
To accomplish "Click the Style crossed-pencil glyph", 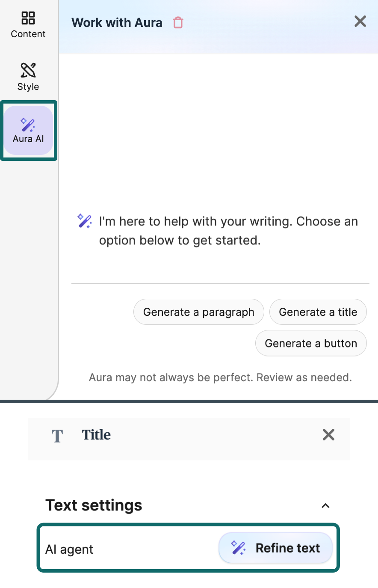I will [x=28, y=70].
